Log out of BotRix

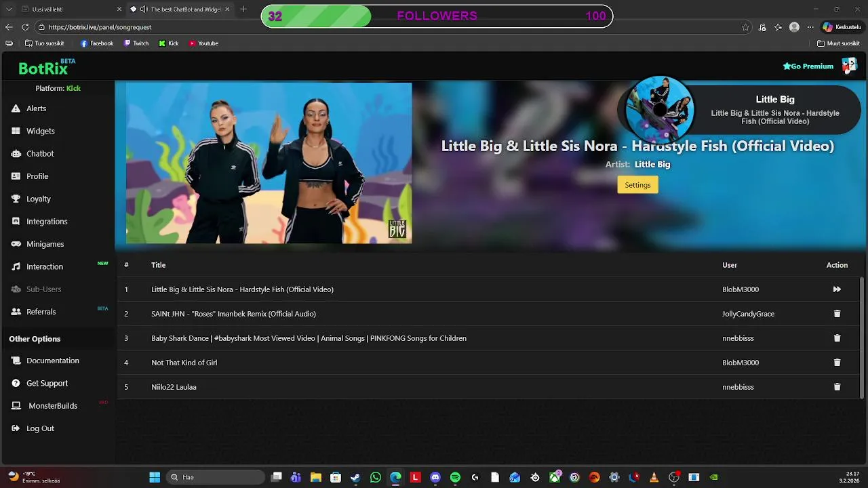[x=40, y=428]
